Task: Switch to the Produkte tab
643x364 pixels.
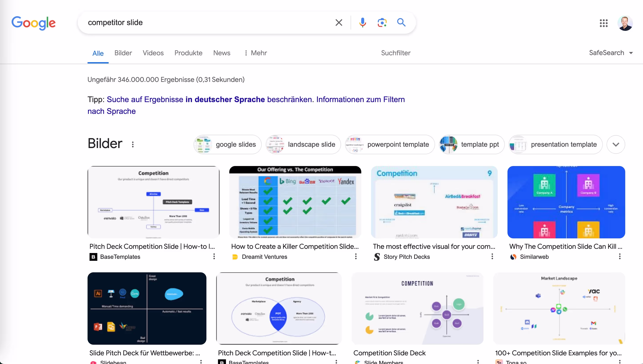Action: point(188,53)
